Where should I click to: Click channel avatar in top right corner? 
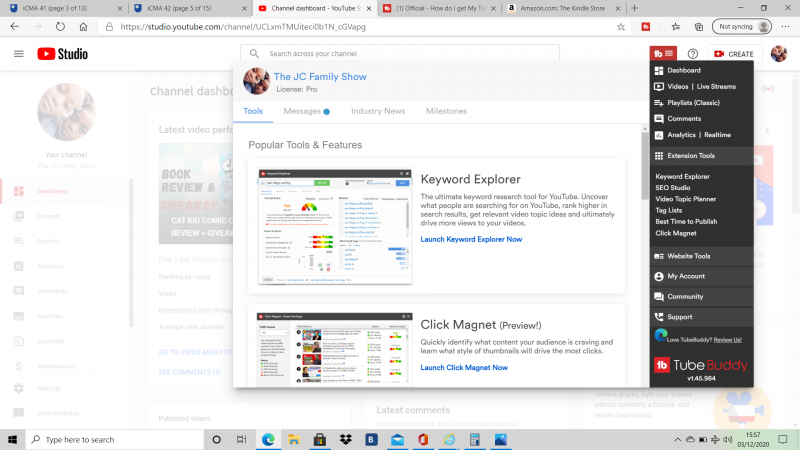point(778,53)
